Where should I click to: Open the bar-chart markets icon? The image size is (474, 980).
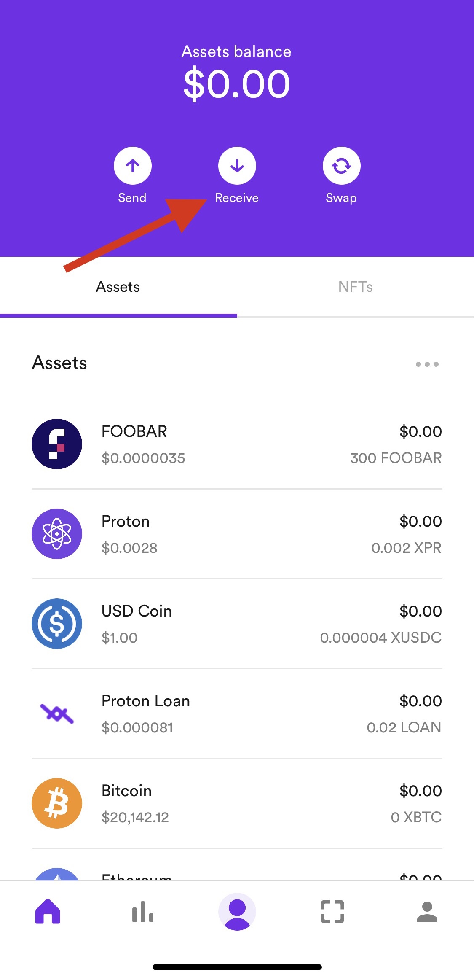tap(143, 912)
